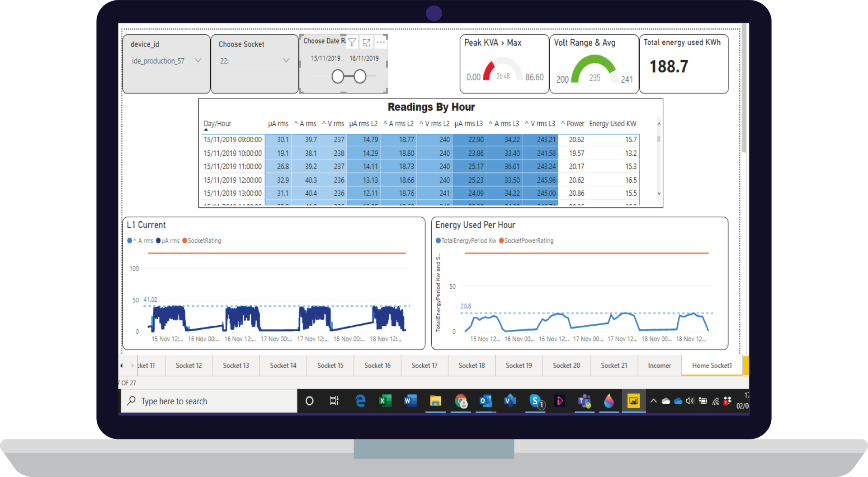Open File Explorer from the taskbar
The image size is (868, 477).
[435, 401]
